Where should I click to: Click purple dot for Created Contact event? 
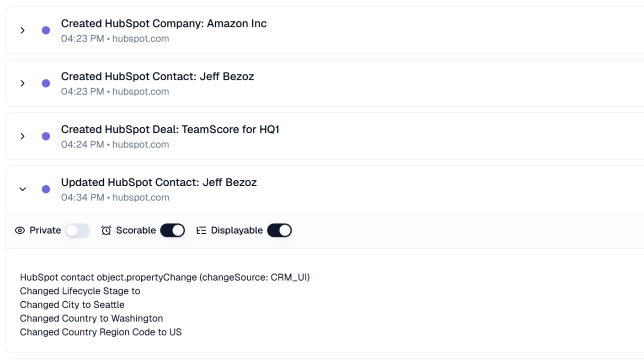point(46,84)
